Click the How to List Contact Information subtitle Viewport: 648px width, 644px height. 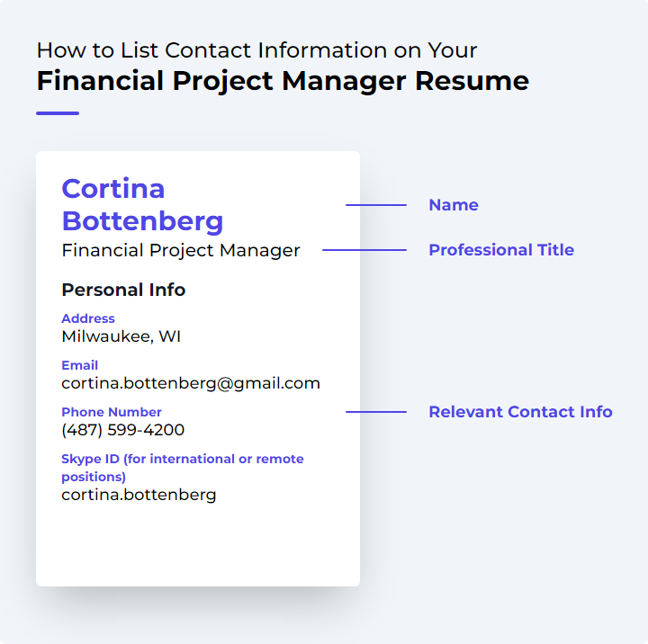click(x=256, y=50)
